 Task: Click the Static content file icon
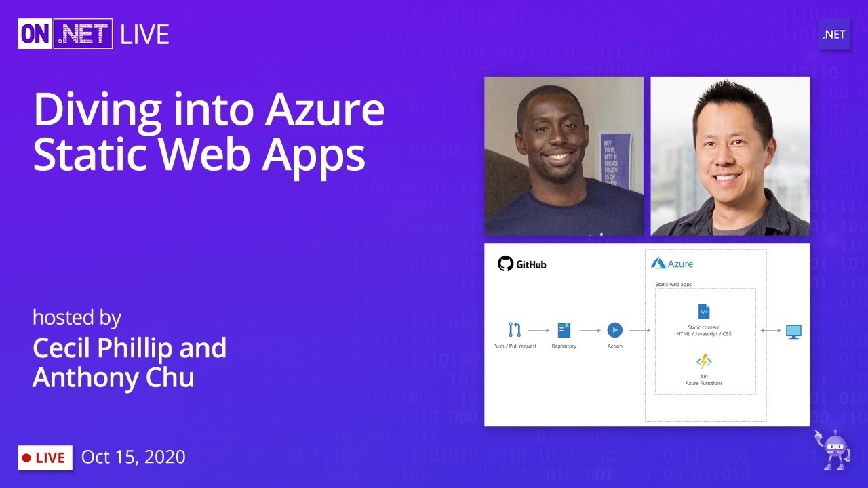coord(704,312)
